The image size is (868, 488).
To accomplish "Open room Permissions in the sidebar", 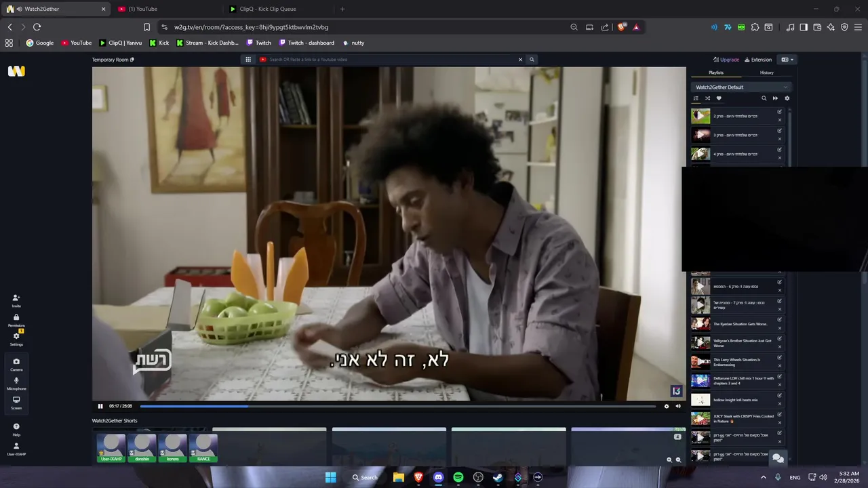I will click(x=16, y=320).
